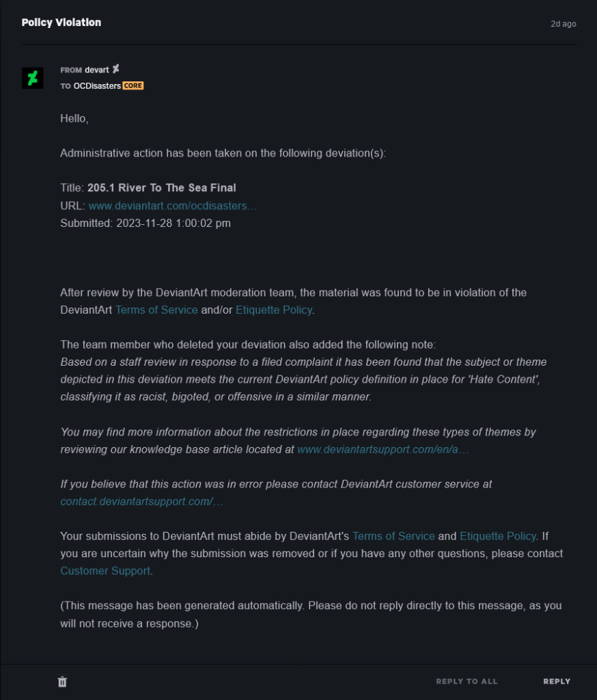Open the devart sender profile name

point(96,70)
